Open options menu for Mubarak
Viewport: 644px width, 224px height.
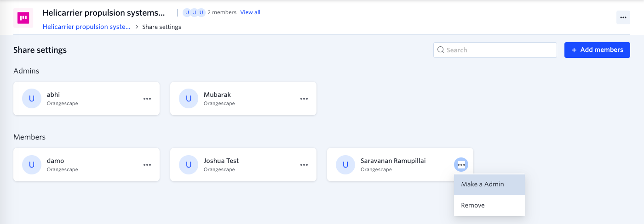[304, 99]
